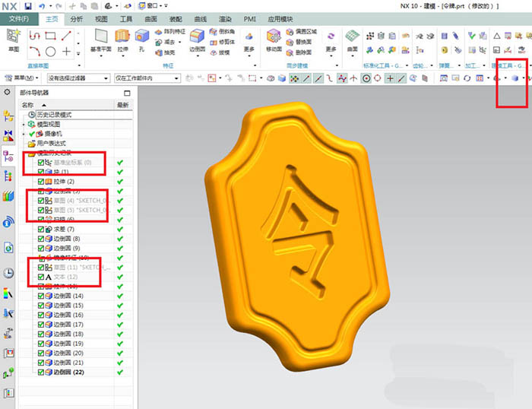Open the 文件(F) menu
The height and width of the screenshot is (409, 532).
19,19
